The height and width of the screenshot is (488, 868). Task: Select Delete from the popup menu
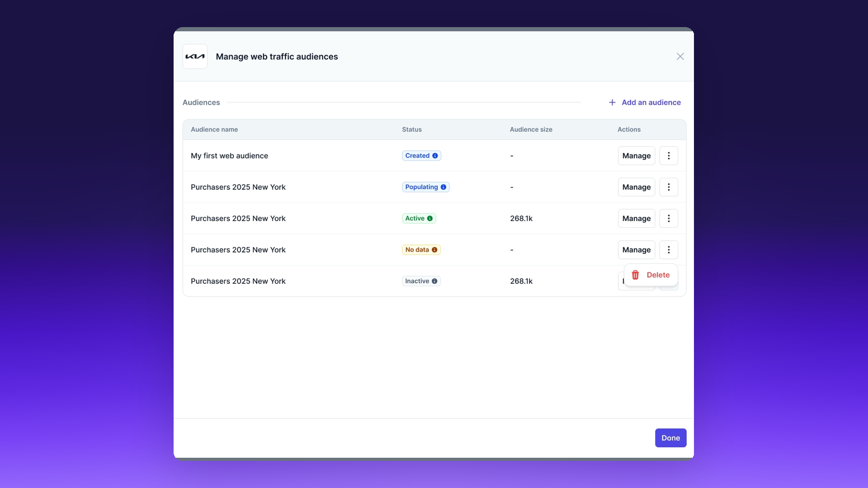pyautogui.click(x=658, y=275)
